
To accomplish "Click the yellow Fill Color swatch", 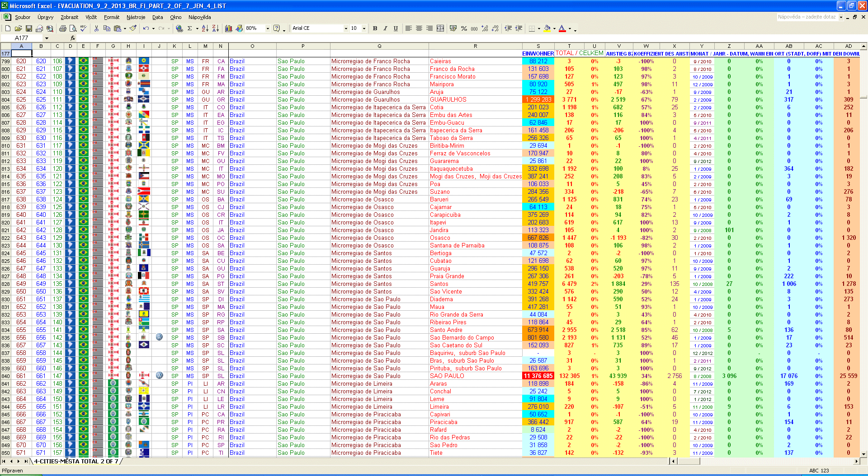I will (547, 28).
